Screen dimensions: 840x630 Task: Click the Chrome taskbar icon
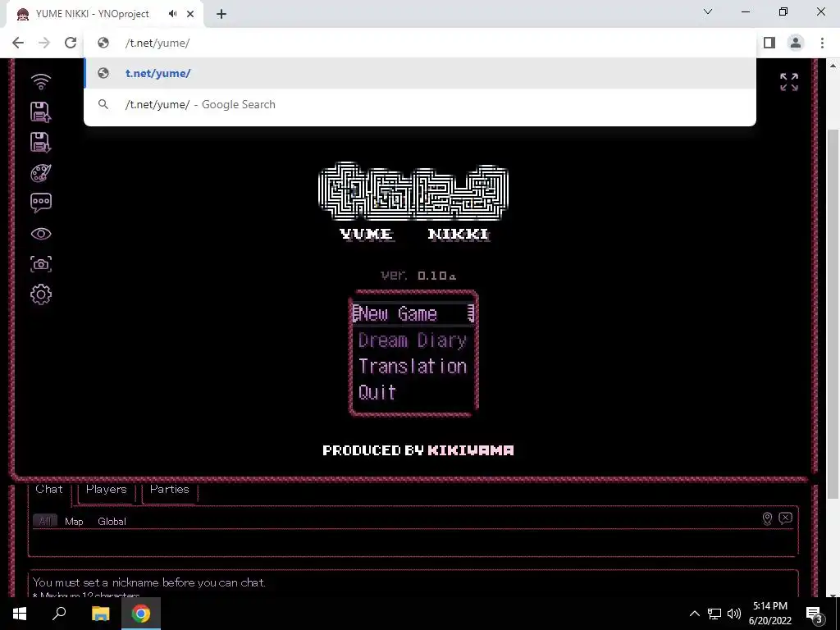[x=141, y=614]
